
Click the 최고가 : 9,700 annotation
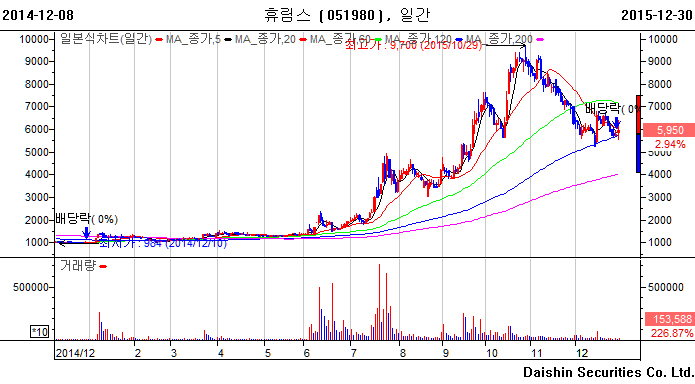point(413,45)
